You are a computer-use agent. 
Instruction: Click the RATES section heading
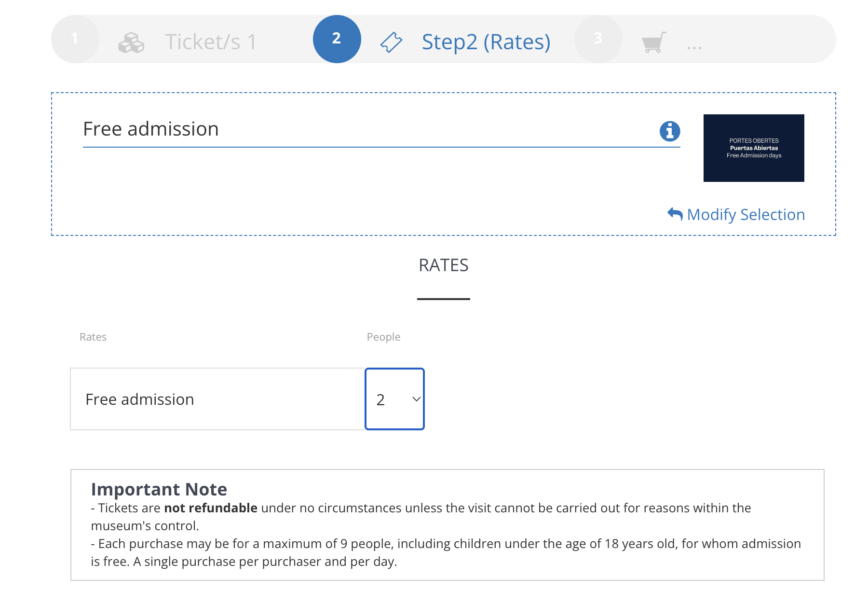443,265
